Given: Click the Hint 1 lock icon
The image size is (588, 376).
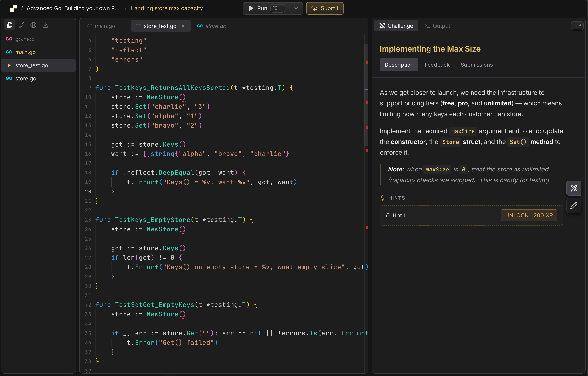Looking at the screenshot, I should click(x=388, y=215).
